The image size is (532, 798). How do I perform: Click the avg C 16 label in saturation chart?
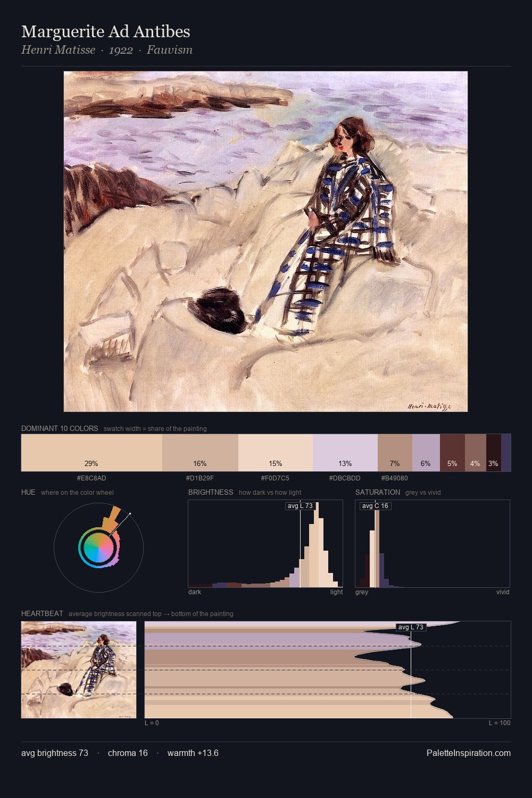click(375, 506)
